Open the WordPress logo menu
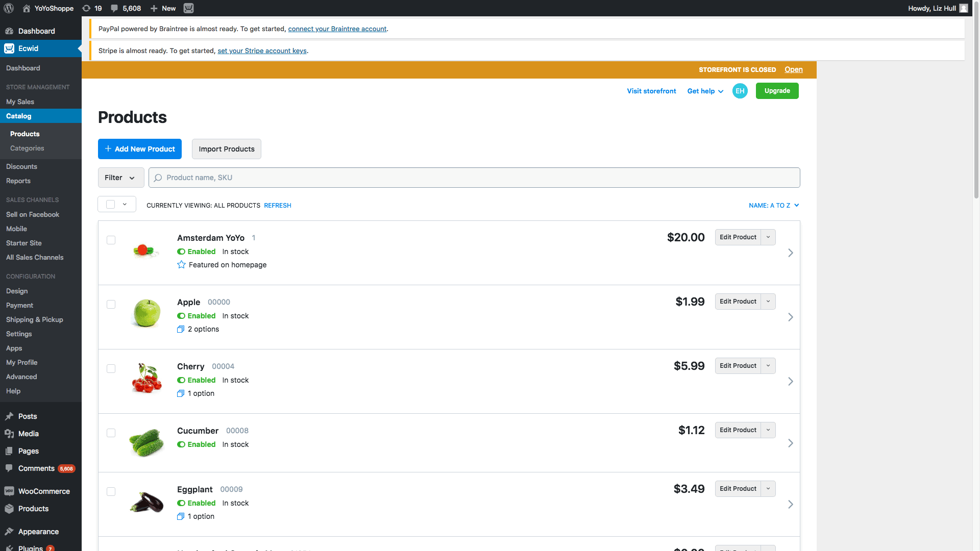980x551 pixels. point(9,8)
